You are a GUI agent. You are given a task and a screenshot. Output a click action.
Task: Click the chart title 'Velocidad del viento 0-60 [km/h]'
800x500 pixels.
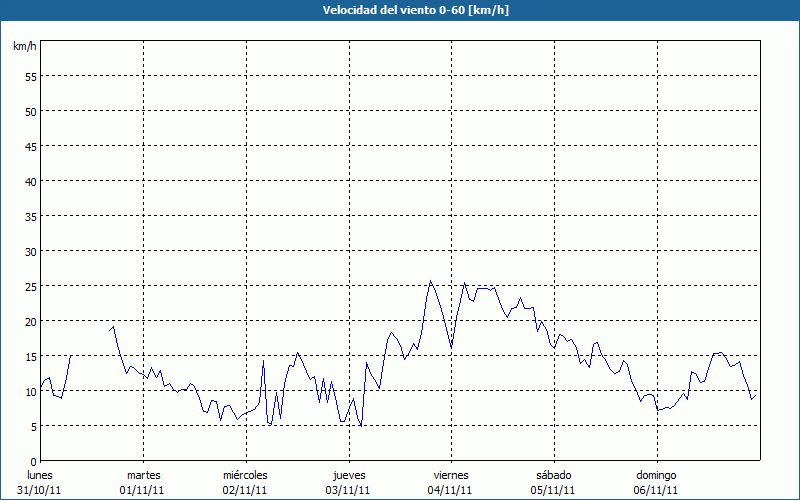[x=400, y=10]
